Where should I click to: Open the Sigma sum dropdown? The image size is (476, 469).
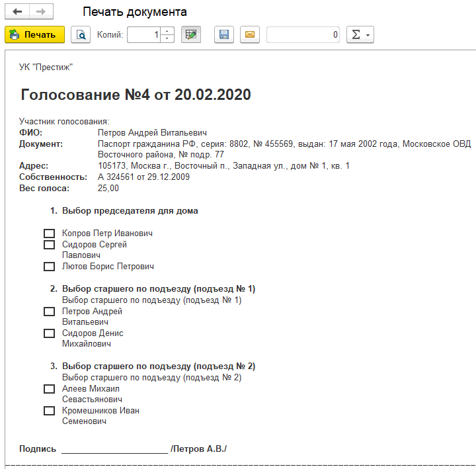360,34
